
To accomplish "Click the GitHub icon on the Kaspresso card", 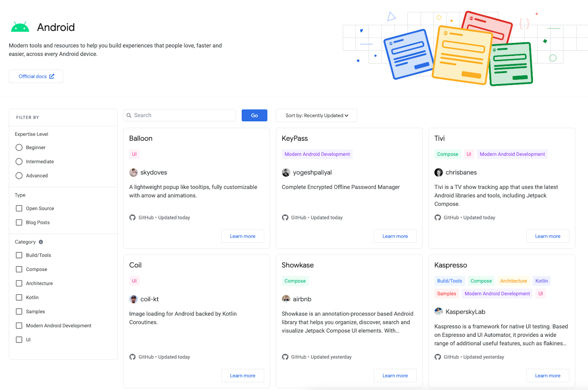I will pyautogui.click(x=437, y=357).
